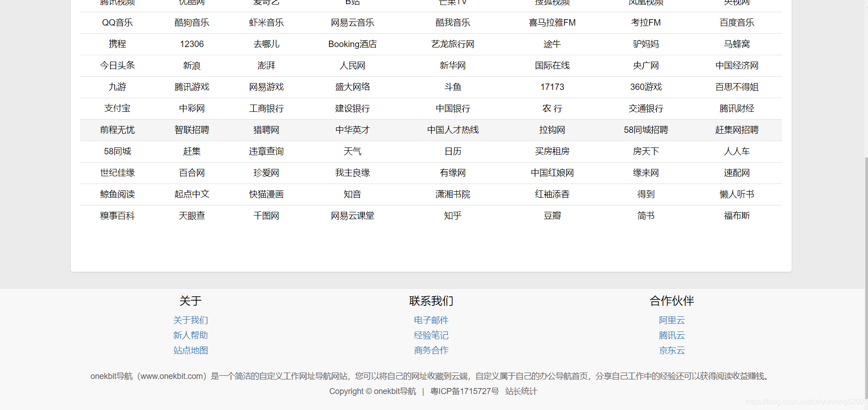Visit 赶集网招聘 link
The height and width of the screenshot is (410, 868).
[x=737, y=130]
